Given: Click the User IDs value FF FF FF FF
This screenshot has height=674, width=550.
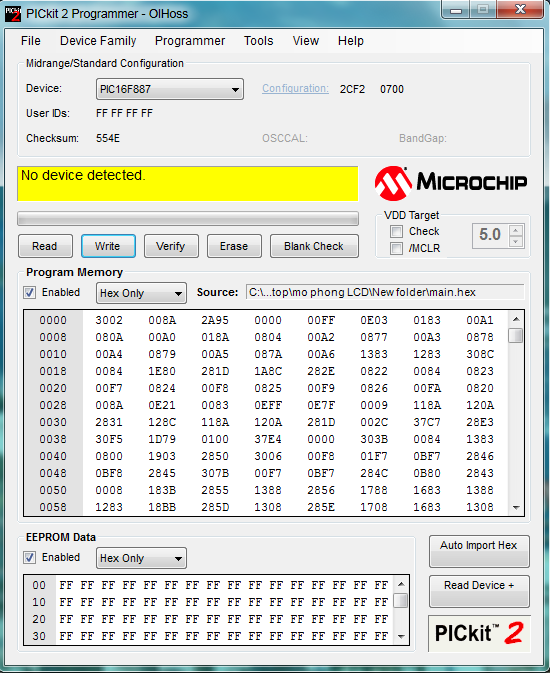Looking at the screenshot, I should 124,113.
